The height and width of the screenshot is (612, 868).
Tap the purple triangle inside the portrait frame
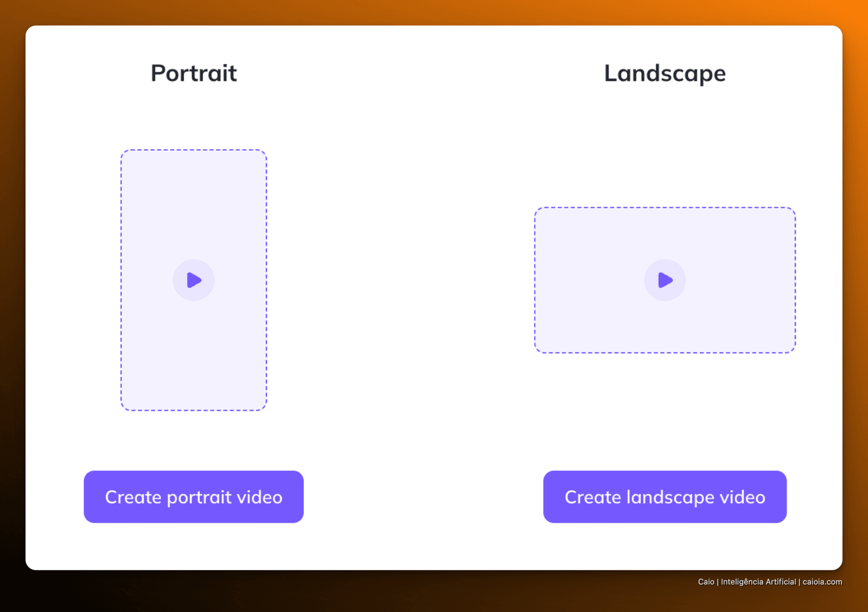[194, 280]
